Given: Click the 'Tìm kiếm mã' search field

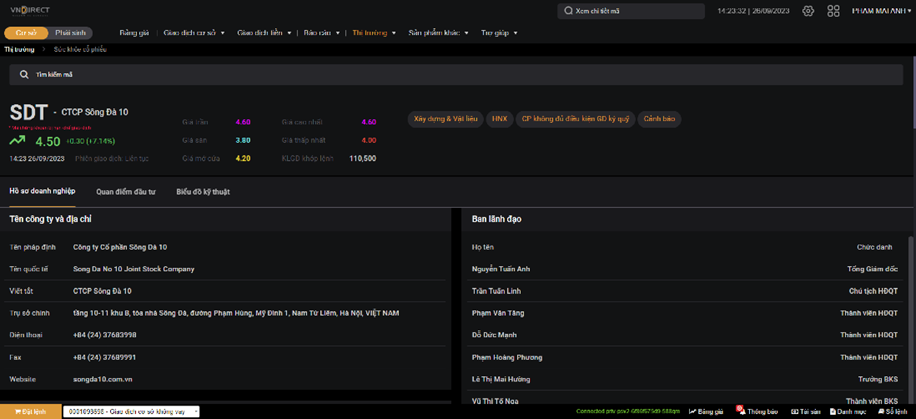Looking at the screenshot, I should click(x=456, y=75).
